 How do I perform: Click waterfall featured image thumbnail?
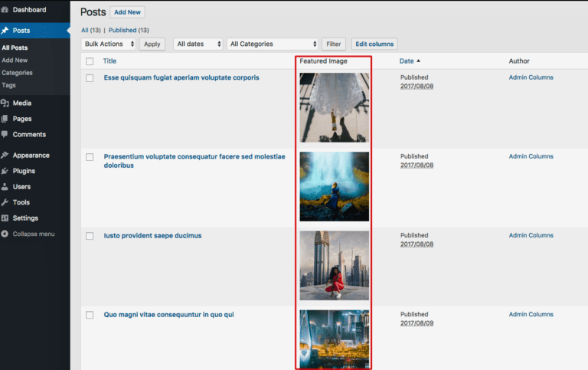click(334, 186)
